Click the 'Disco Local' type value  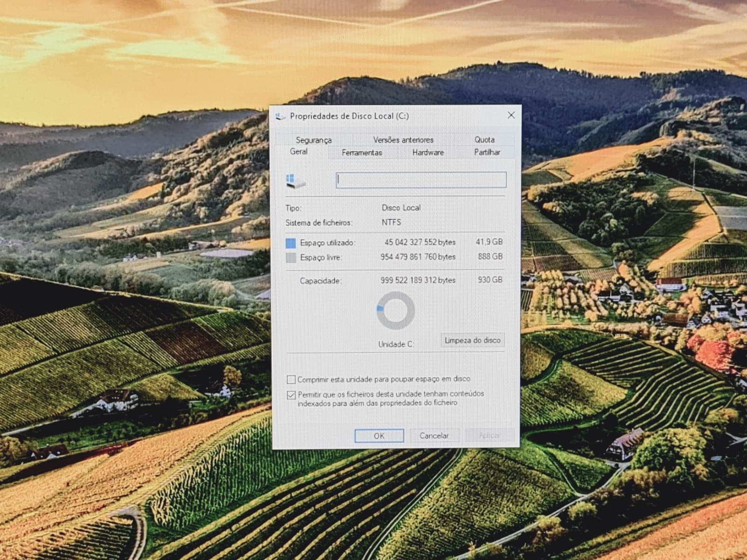[x=401, y=208]
